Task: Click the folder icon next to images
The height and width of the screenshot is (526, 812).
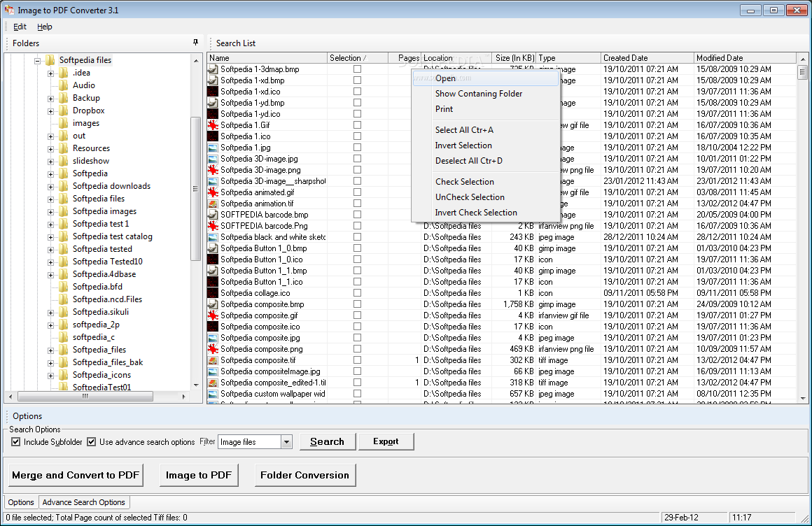Action: click(x=64, y=123)
